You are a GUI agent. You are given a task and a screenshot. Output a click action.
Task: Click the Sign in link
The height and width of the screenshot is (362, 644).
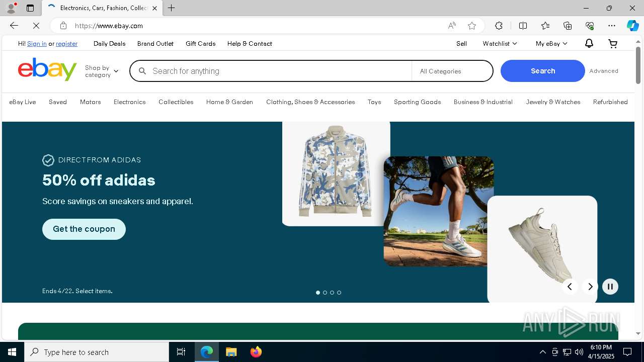coord(37,44)
